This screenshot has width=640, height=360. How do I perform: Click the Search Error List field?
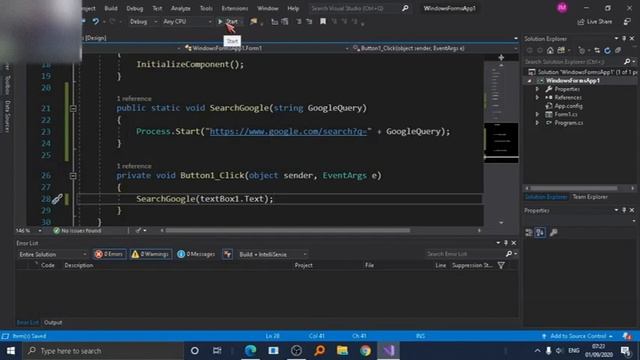[464, 254]
